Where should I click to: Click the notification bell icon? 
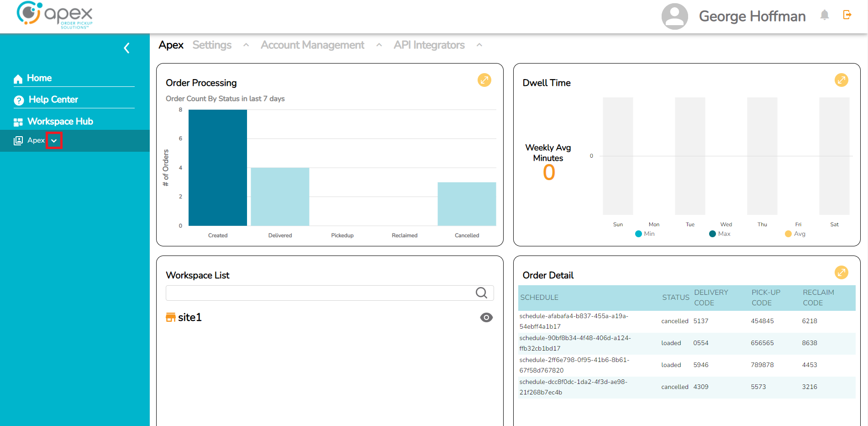tap(824, 16)
